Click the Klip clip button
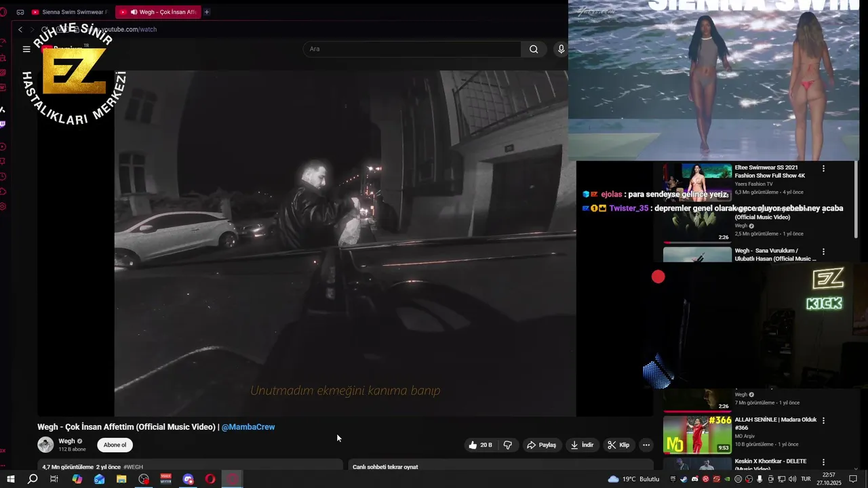 tap(618, 445)
